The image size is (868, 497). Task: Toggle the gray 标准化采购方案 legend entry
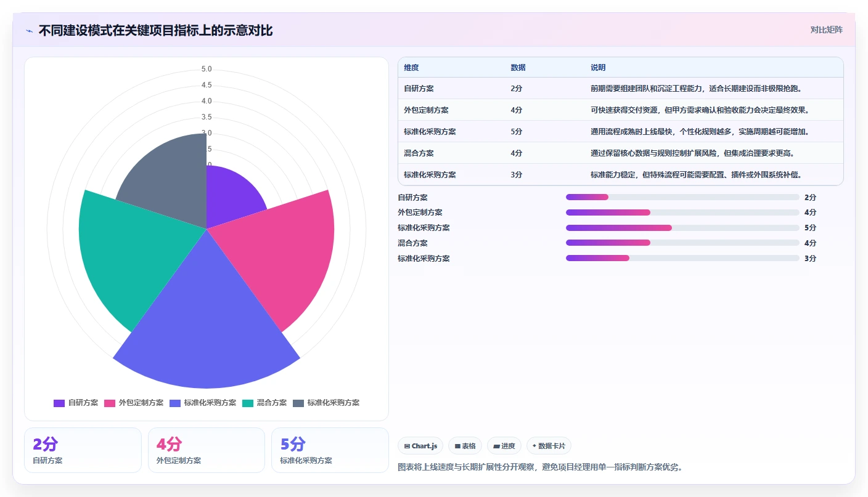point(326,403)
